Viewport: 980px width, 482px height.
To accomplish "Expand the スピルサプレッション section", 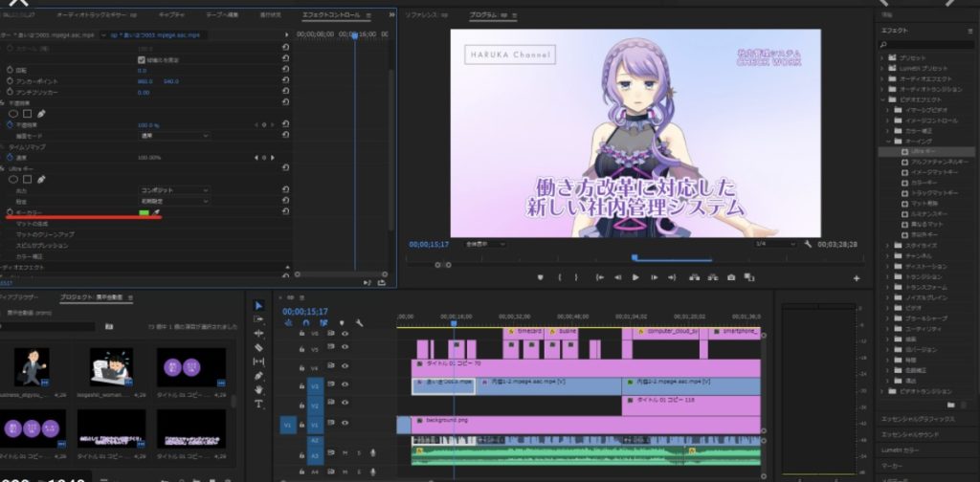I will point(41,246).
